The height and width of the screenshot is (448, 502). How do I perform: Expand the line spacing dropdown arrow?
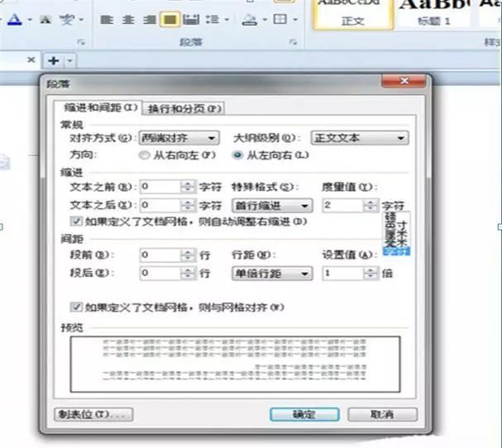tap(227, 20)
